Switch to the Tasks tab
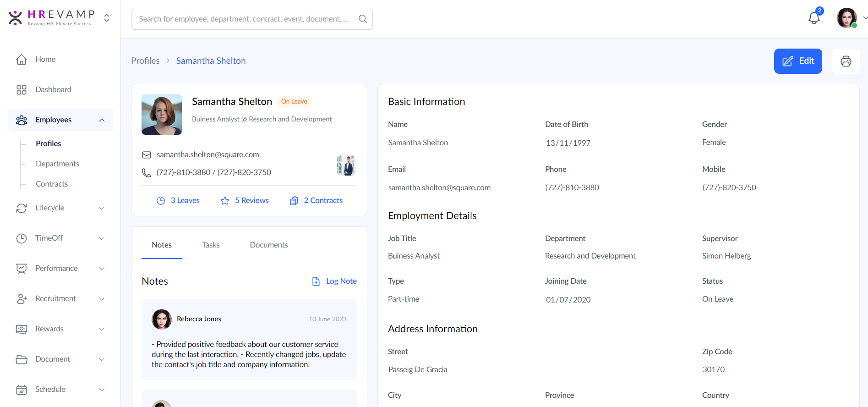This screenshot has width=868, height=407. click(x=211, y=245)
